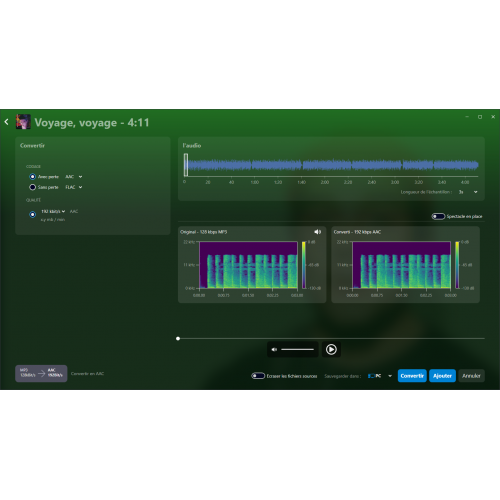Image resolution: width=500 pixels, height=500 pixels.
Task: Open the AAC lossy codec dropdown
Action: [x=74, y=177]
